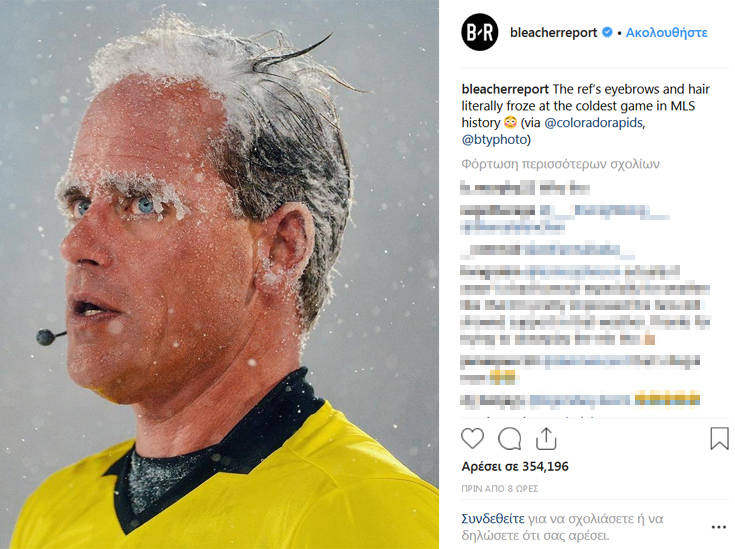Screen dimensions: 735x549
Task: Click the referee photo
Action: coord(219,274)
